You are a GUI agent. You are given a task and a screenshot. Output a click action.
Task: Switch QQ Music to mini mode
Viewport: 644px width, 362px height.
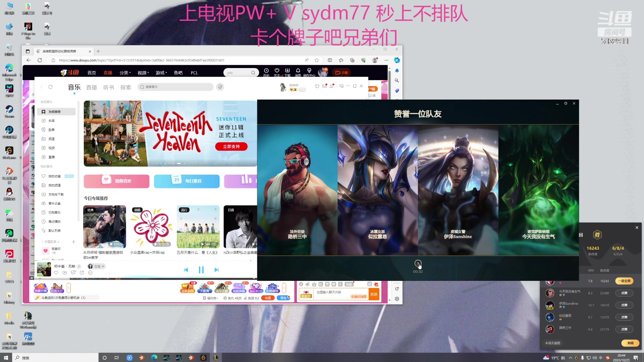(x=341, y=86)
